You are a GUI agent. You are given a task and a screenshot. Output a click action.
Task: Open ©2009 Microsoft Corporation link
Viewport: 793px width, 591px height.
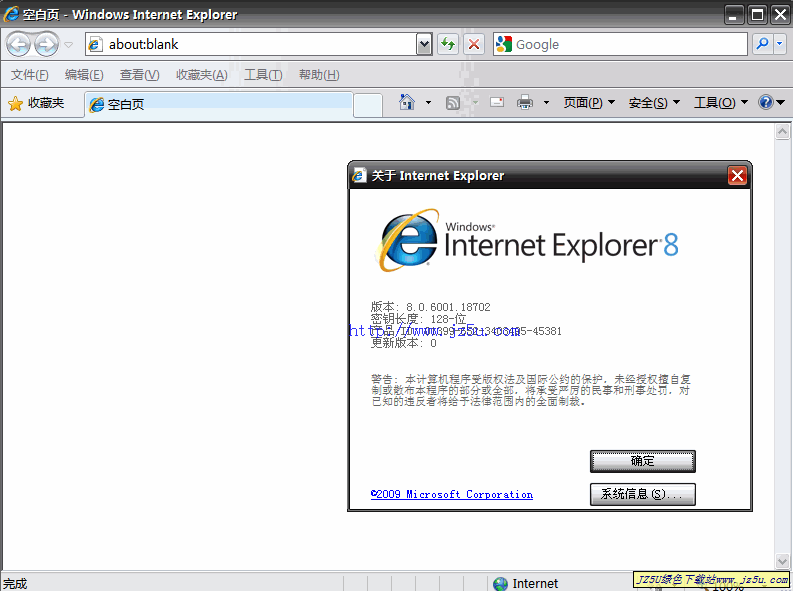coord(452,494)
